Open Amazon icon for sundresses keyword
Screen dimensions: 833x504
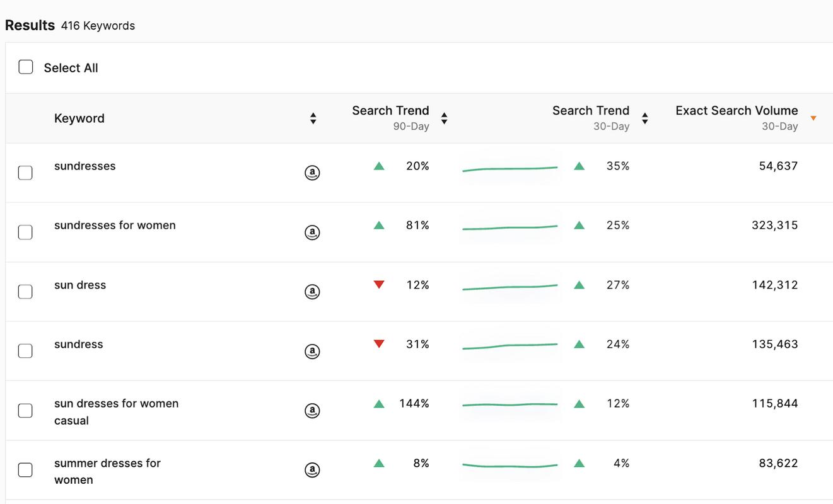coord(312,173)
